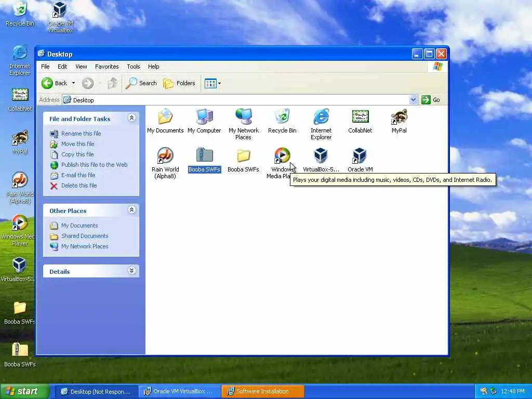This screenshot has width=532, height=399.
Task: Switch to Software Installation taskbar button
Action: tap(262, 392)
